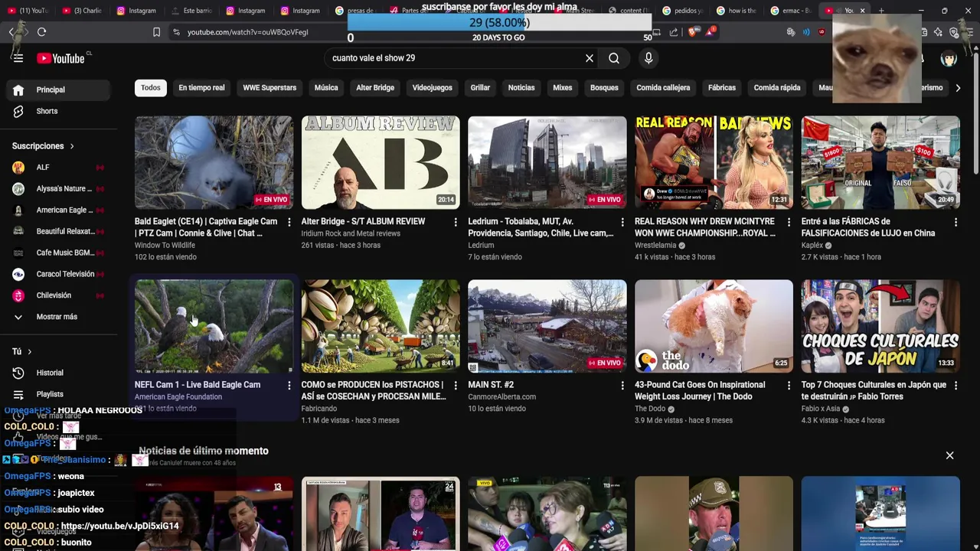
Task: Select the Todos filter chip
Action: point(151,88)
